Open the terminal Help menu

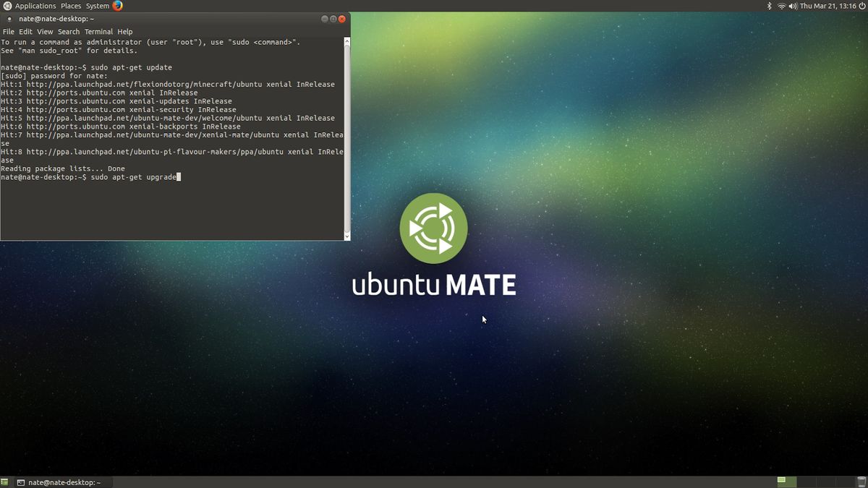(125, 32)
